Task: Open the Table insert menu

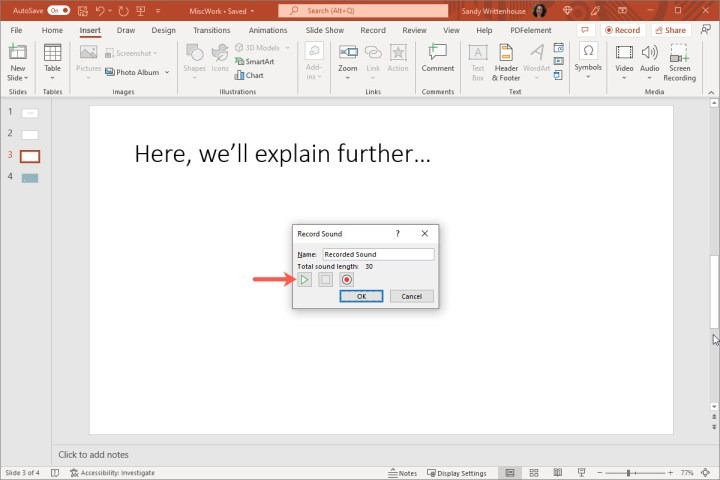Action: (x=52, y=62)
